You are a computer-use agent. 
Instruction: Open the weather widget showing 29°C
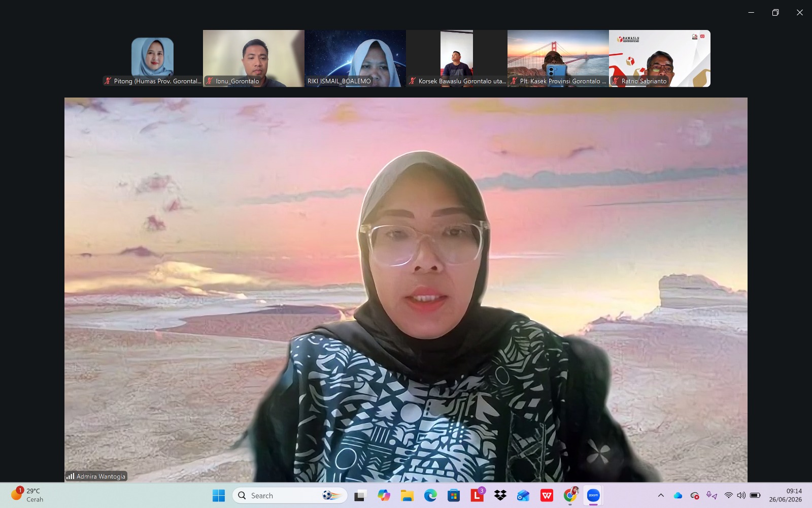tap(28, 495)
